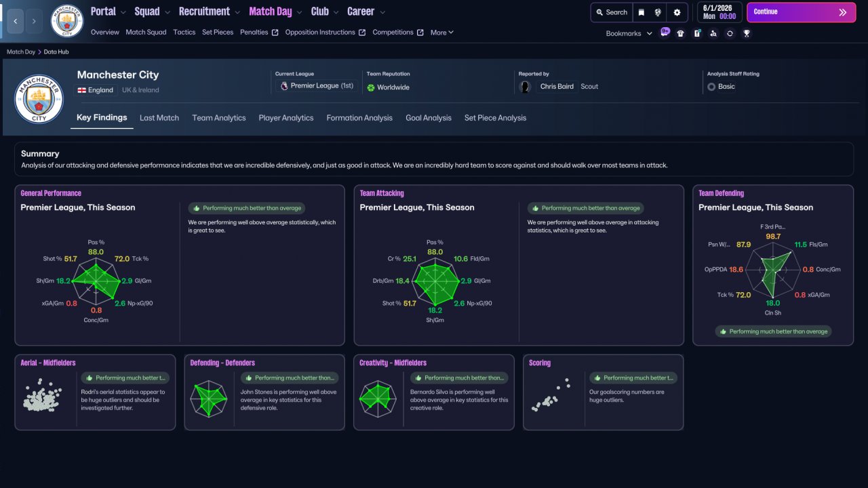Viewport: 868px width, 488px height.
Task: Click the scouting search icon in bookmarks row
Action: click(x=713, y=33)
